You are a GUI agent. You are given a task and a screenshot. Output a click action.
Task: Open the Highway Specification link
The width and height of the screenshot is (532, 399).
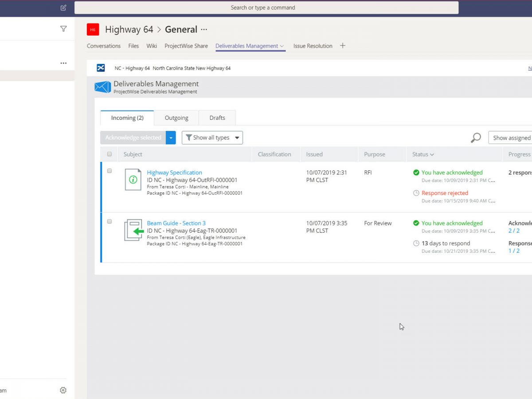(x=174, y=172)
